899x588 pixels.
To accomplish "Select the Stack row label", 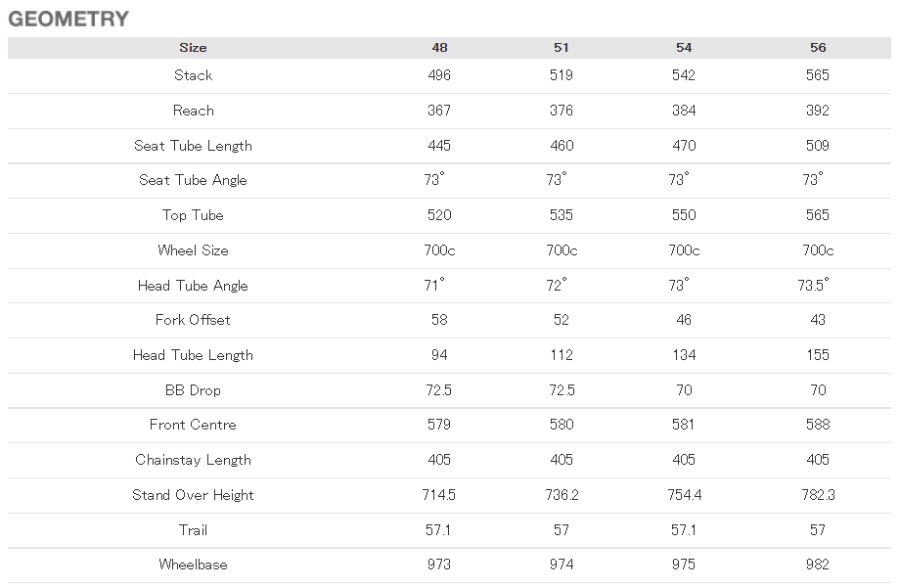I will 194,75.
